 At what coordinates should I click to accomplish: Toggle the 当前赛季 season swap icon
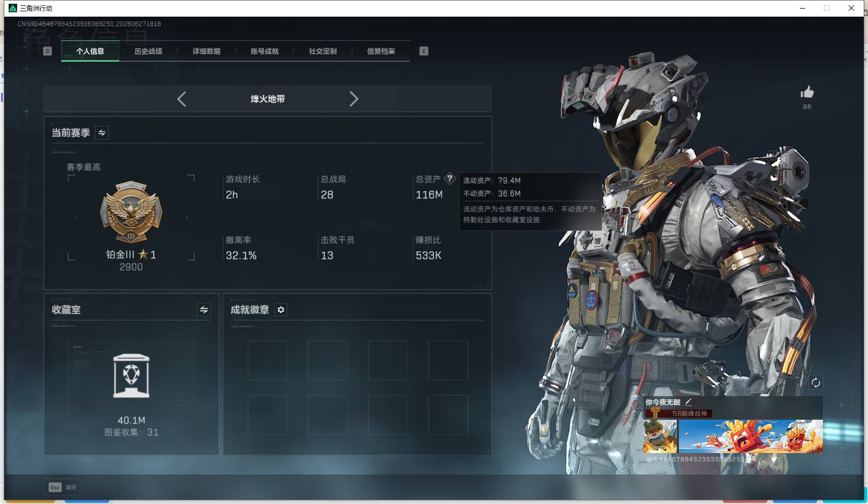pos(102,133)
